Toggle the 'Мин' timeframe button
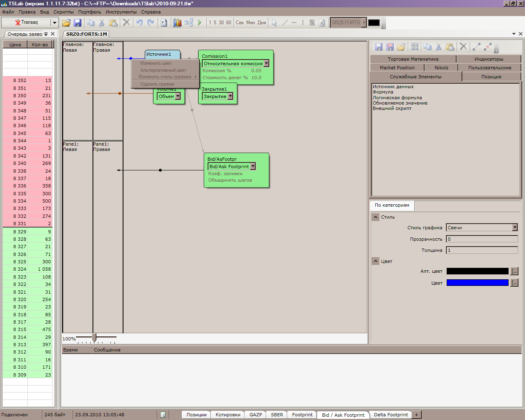 (x=251, y=23)
